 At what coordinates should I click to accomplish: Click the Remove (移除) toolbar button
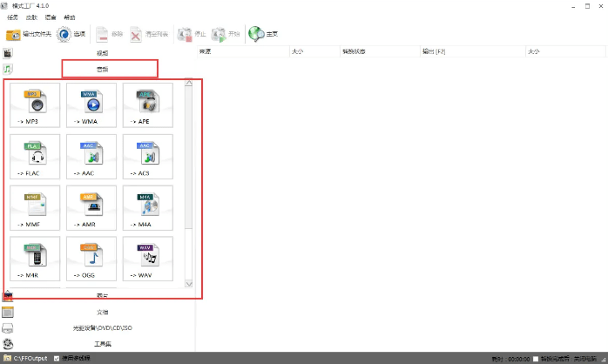[x=109, y=34]
